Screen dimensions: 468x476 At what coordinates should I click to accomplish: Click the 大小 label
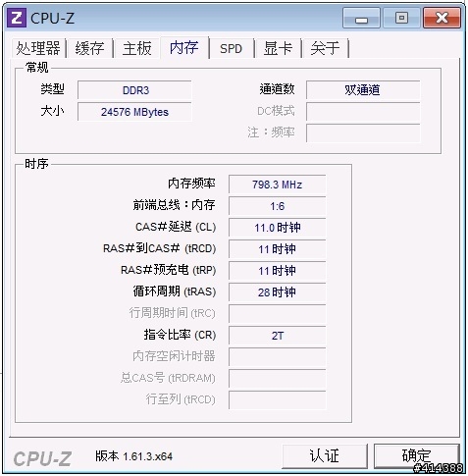click(x=52, y=111)
